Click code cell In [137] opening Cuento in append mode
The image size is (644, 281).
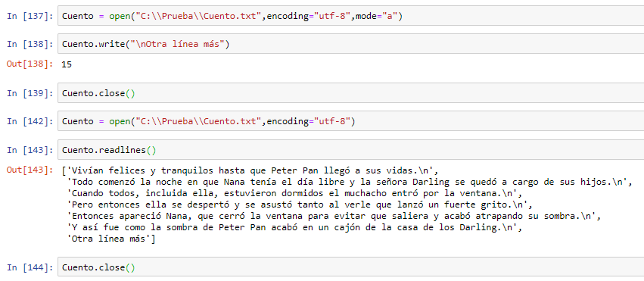[x=350, y=16]
